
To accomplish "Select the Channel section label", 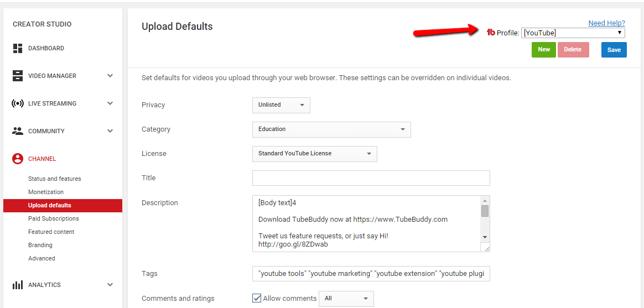I will pos(42,159).
